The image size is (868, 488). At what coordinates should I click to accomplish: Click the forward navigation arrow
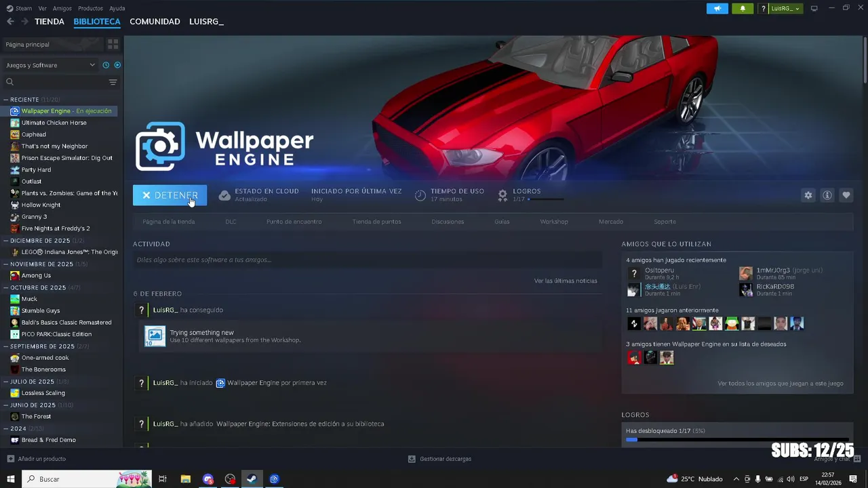[x=24, y=22]
